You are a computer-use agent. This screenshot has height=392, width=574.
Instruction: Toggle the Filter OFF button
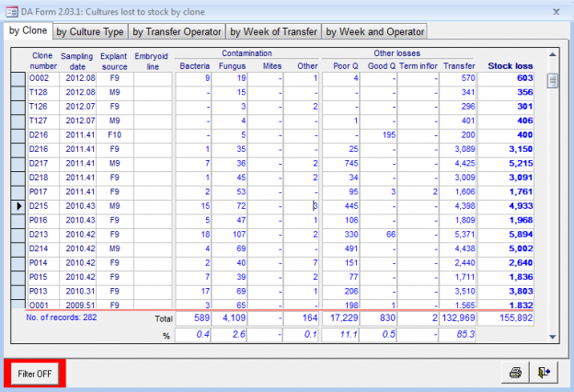tap(35, 373)
